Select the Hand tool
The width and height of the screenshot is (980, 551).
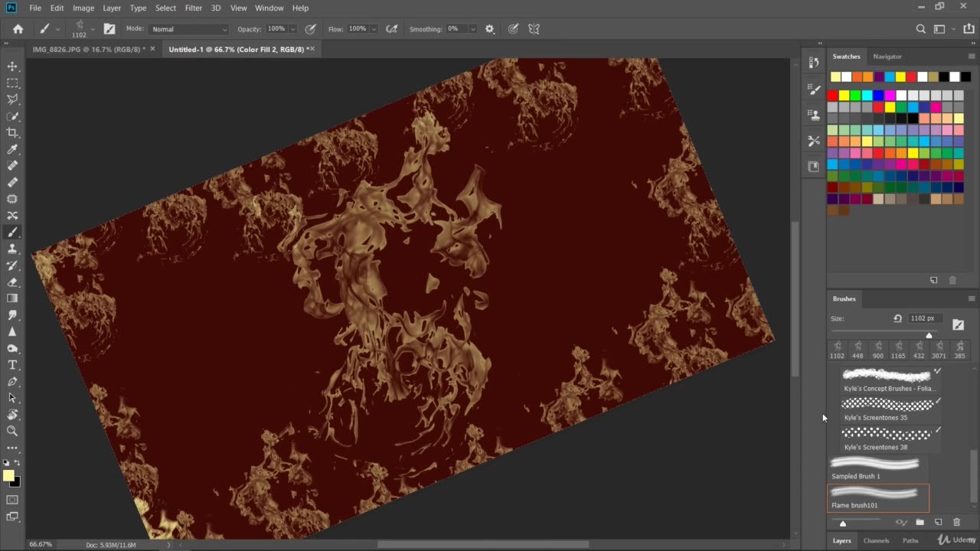(12, 415)
